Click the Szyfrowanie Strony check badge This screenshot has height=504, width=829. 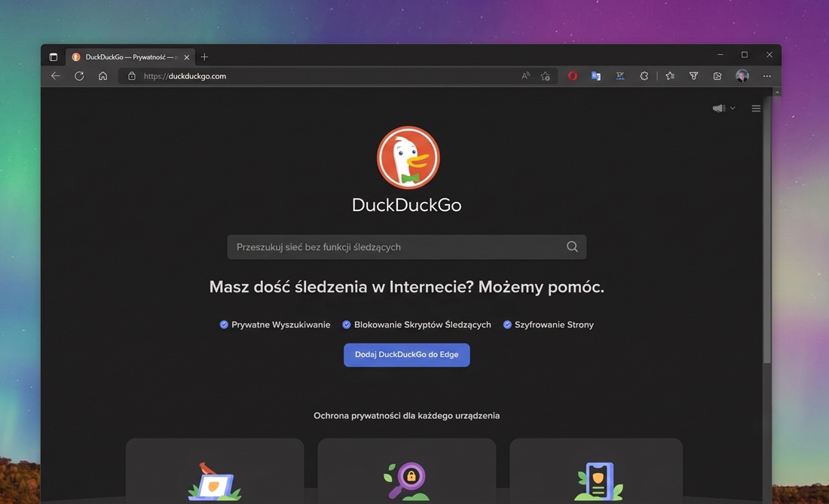pos(507,325)
